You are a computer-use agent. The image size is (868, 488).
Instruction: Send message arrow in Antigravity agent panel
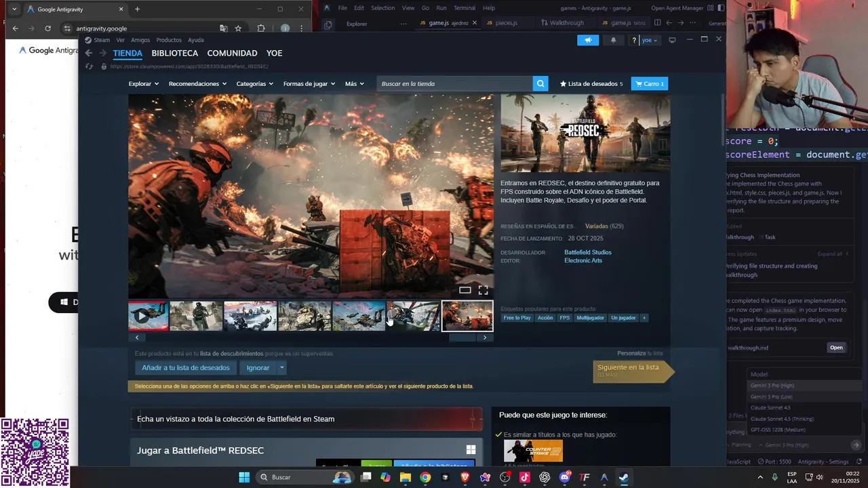(856, 445)
